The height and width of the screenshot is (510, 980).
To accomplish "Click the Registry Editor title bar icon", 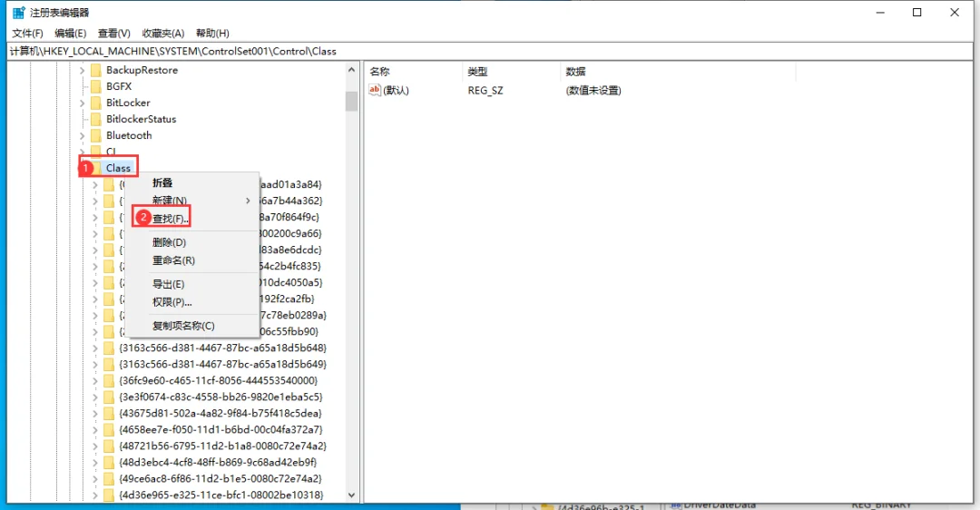I will pos(19,12).
